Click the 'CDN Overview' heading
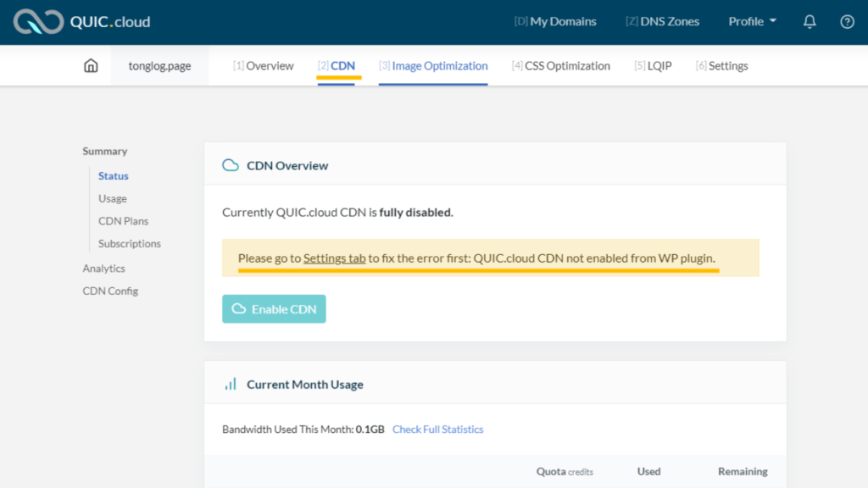Screen dimensions: 868x488 [287, 165]
